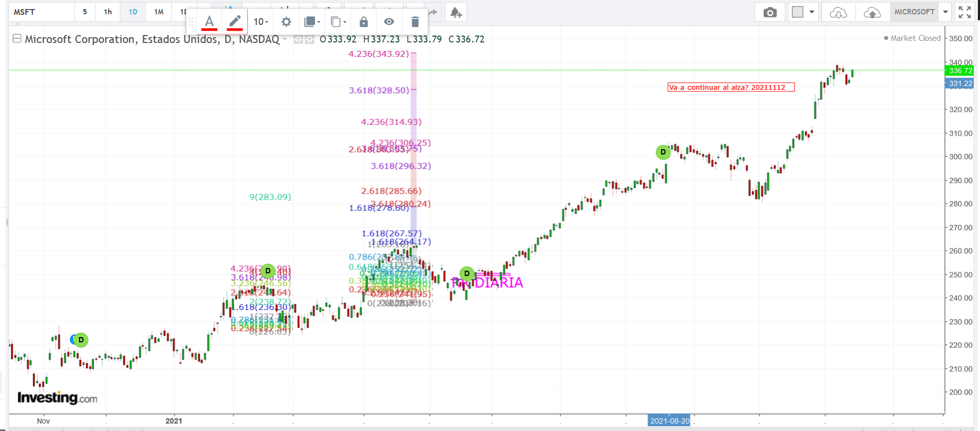Select the 5 minute interval
The width and height of the screenshot is (980, 431).
85,12
